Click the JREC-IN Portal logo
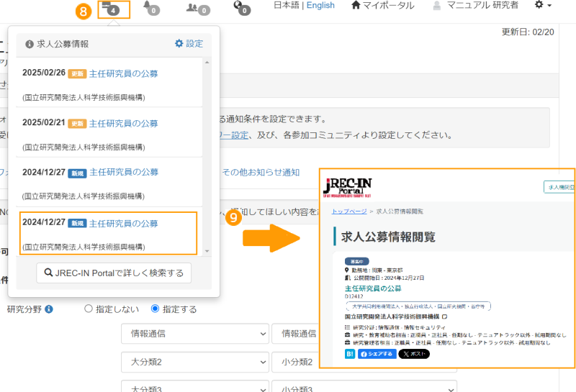Screen dimensions: 576x392 click(x=348, y=188)
